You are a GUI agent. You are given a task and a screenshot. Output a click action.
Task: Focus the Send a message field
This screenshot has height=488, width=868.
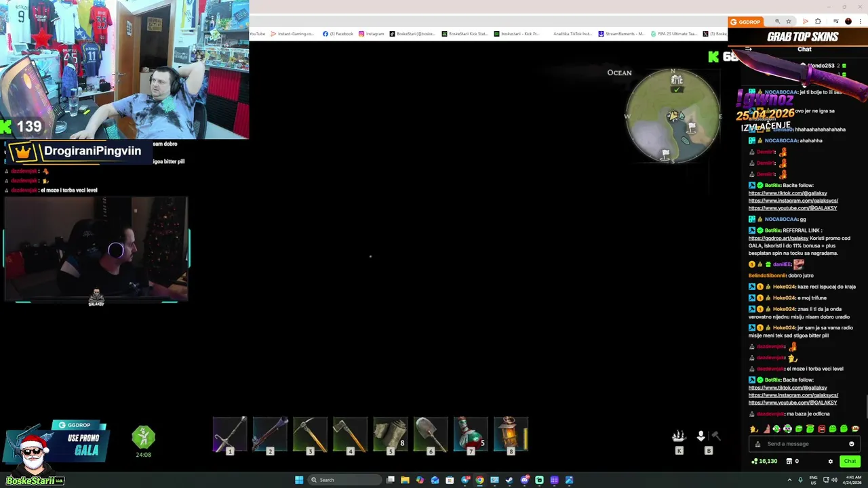(x=805, y=444)
